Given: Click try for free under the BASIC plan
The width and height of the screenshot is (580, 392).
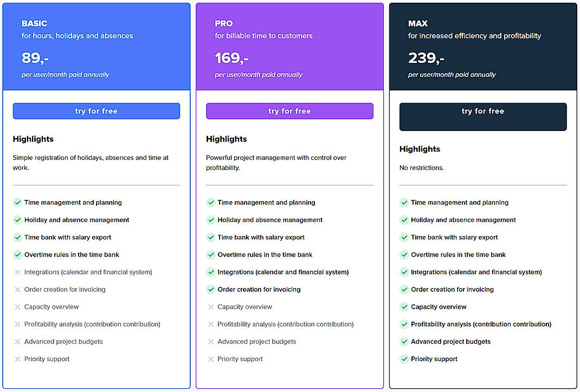Looking at the screenshot, I should [96, 110].
